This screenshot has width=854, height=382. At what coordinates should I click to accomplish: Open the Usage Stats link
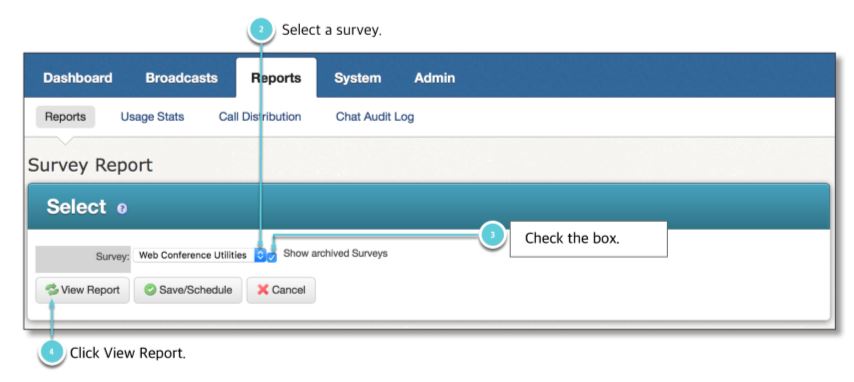tap(152, 117)
